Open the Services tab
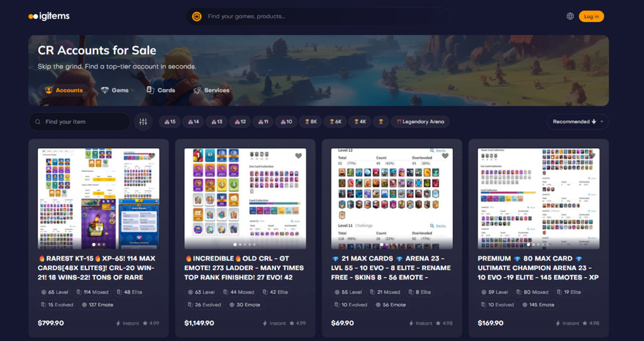644x341 pixels. [211, 90]
